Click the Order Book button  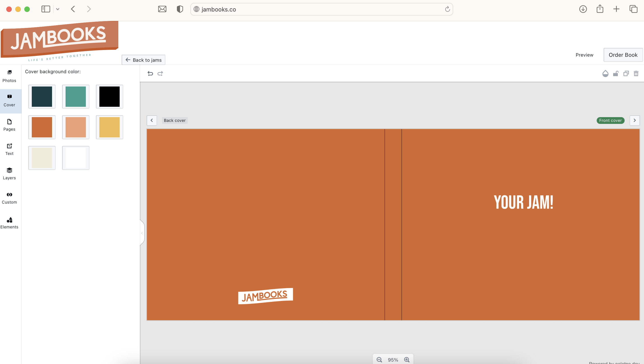click(623, 55)
